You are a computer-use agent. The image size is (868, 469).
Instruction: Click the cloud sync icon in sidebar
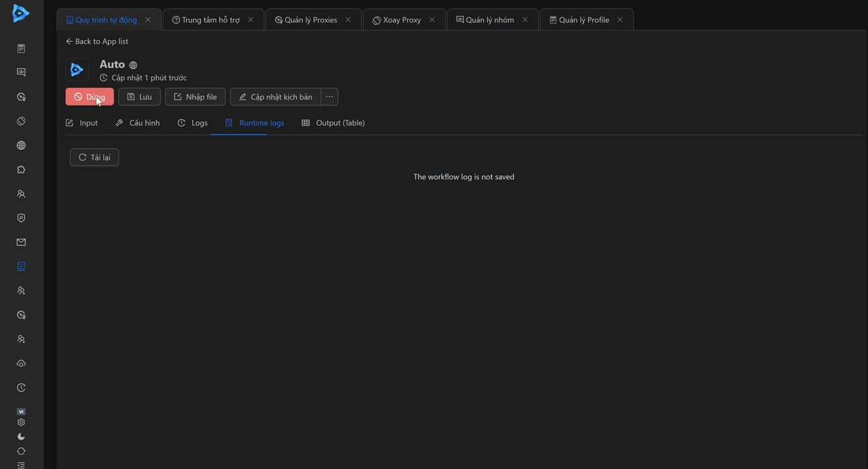pos(21,363)
